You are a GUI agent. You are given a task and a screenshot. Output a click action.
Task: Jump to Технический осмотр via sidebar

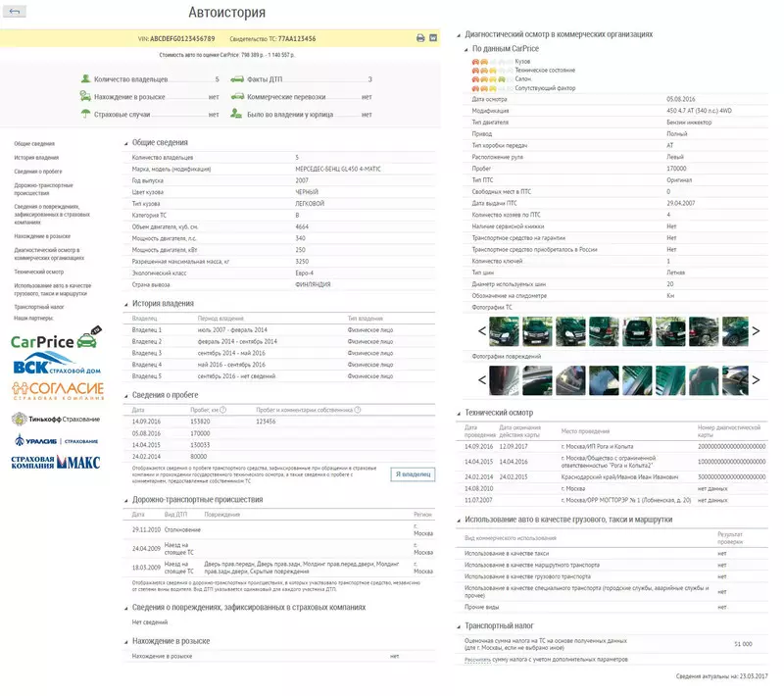point(39,272)
